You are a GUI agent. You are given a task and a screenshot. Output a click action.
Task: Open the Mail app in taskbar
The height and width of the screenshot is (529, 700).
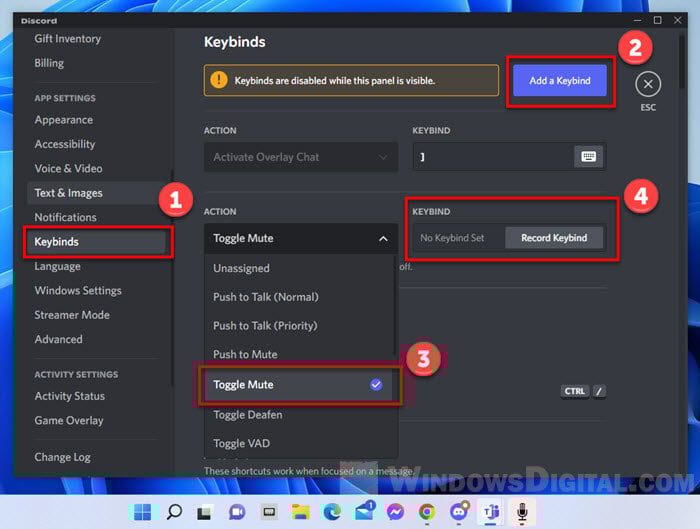(x=364, y=511)
